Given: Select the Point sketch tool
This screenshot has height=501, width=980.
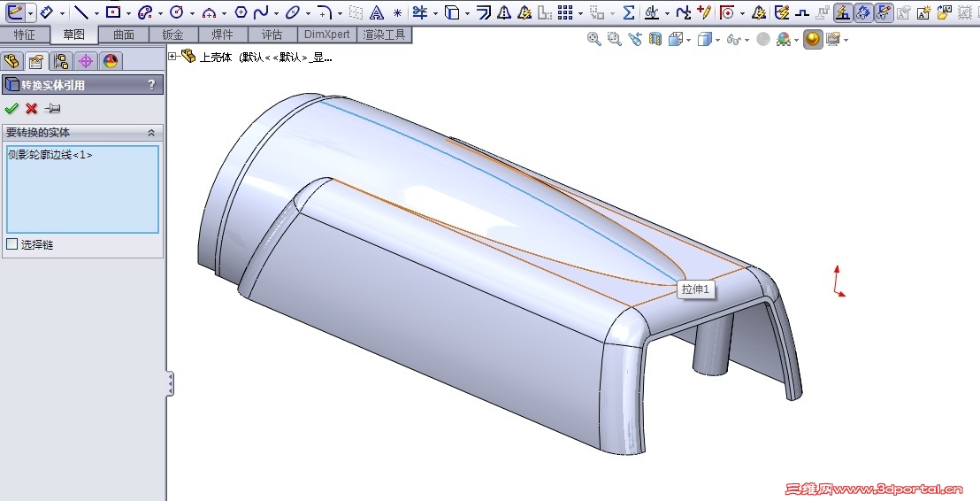Looking at the screenshot, I should (397, 12).
